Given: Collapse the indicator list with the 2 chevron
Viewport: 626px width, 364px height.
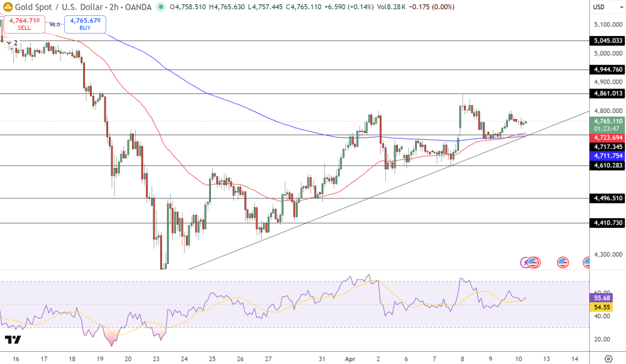Looking at the screenshot, I should pos(10,44).
